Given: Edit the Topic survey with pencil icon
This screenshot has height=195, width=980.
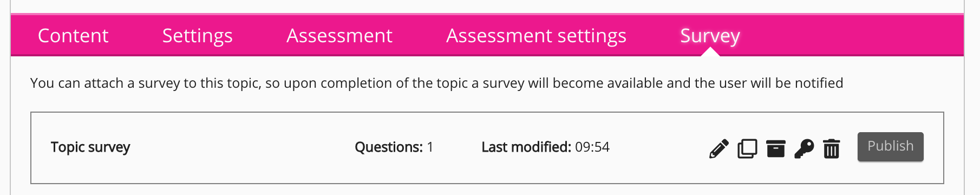Looking at the screenshot, I should pyautogui.click(x=718, y=148).
